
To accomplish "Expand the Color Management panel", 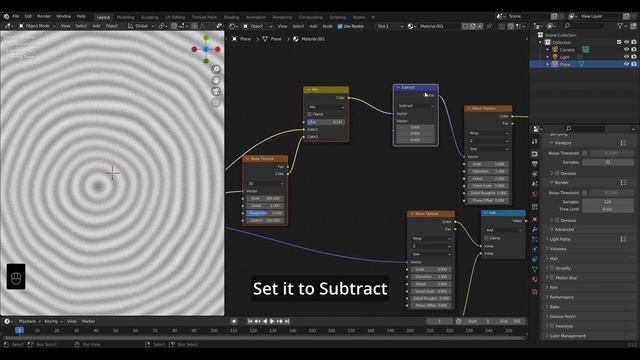I will coord(567,336).
